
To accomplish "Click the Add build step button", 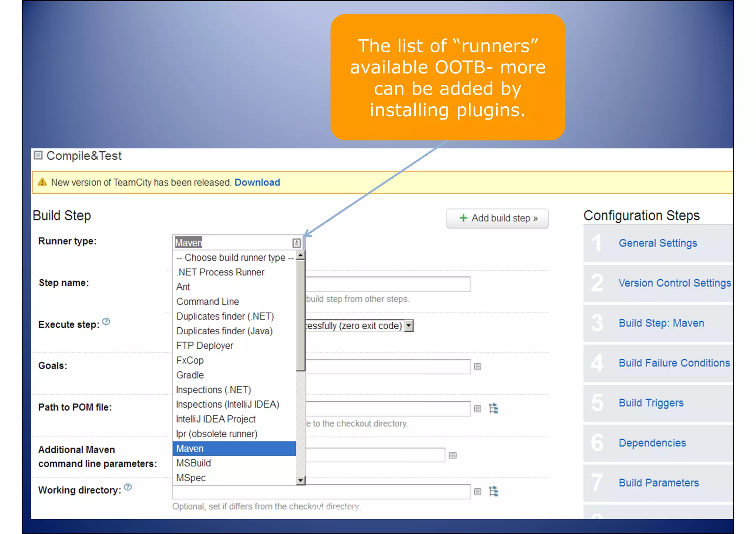I will click(497, 218).
